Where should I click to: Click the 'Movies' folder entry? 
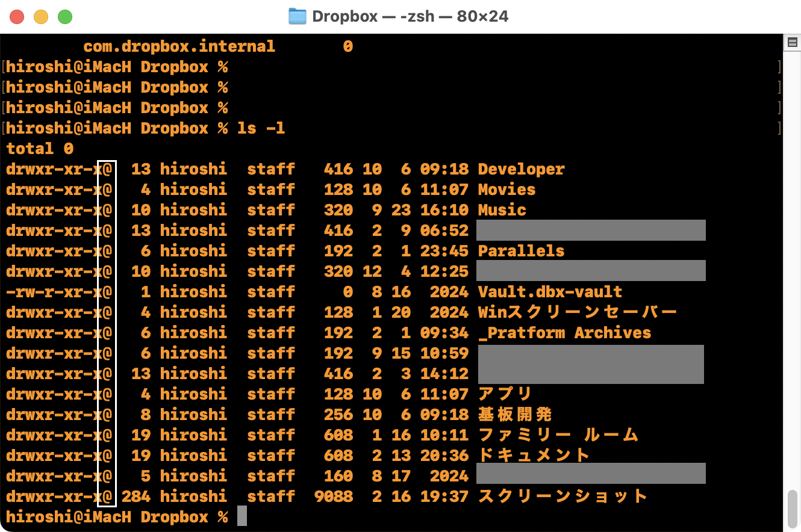click(x=506, y=189)
